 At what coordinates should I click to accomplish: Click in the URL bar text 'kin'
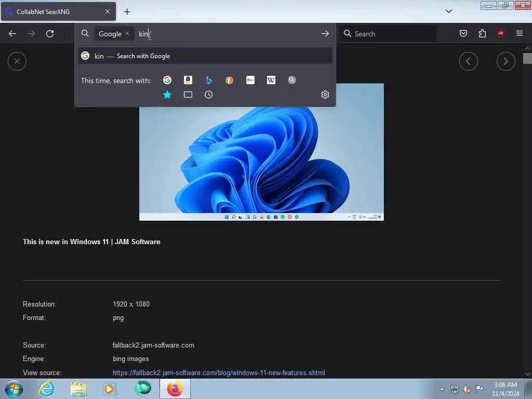[x=143, y=34]
